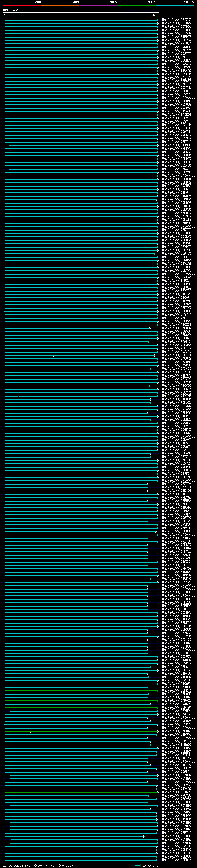Select hit label UniRef100_B6UGR9

click(x=176, y=71)
